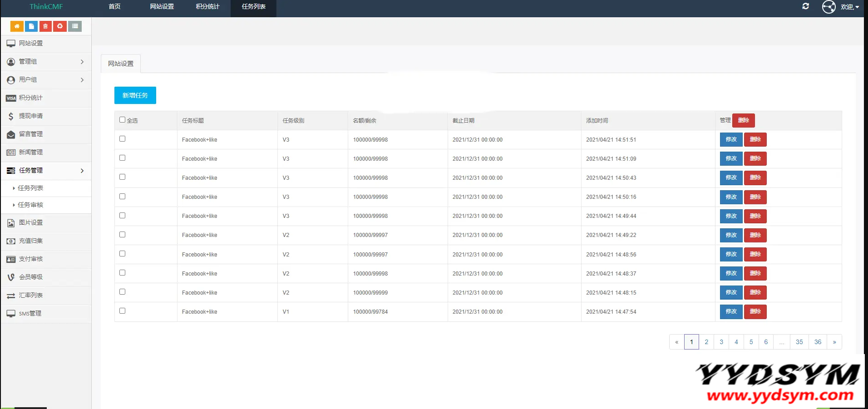Click the gray list icon button
Image resolution: width=868 pixels, height=409 pixels.
75,26
